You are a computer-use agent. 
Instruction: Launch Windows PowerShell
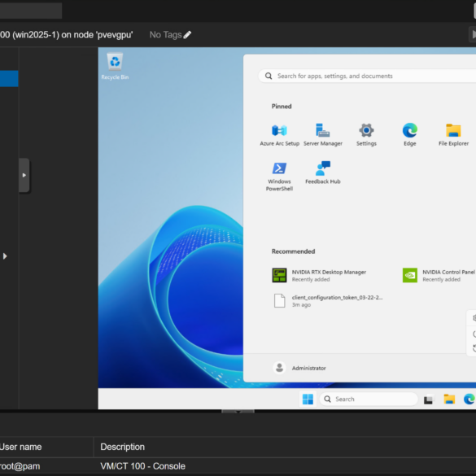pyautogui.click(x=279, y=176)
